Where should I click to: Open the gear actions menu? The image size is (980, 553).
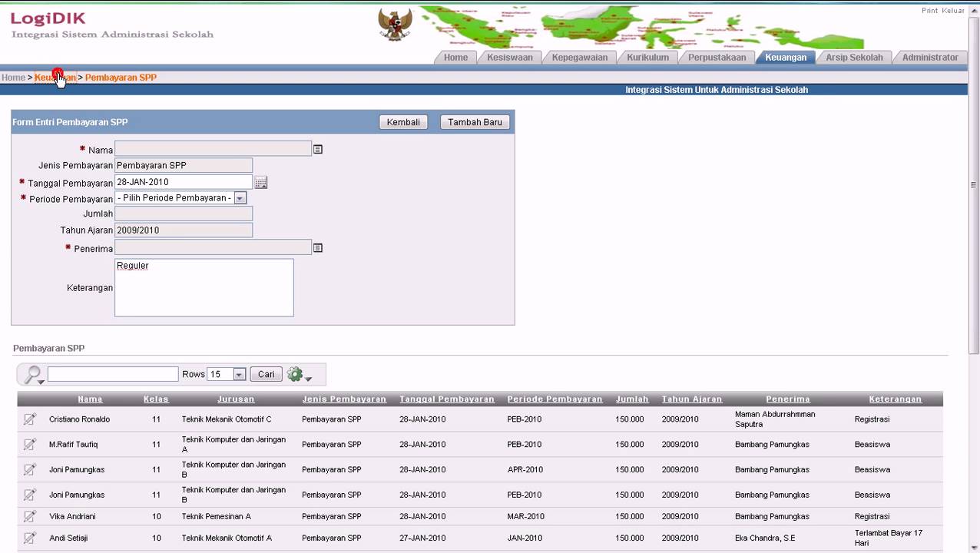299,375
